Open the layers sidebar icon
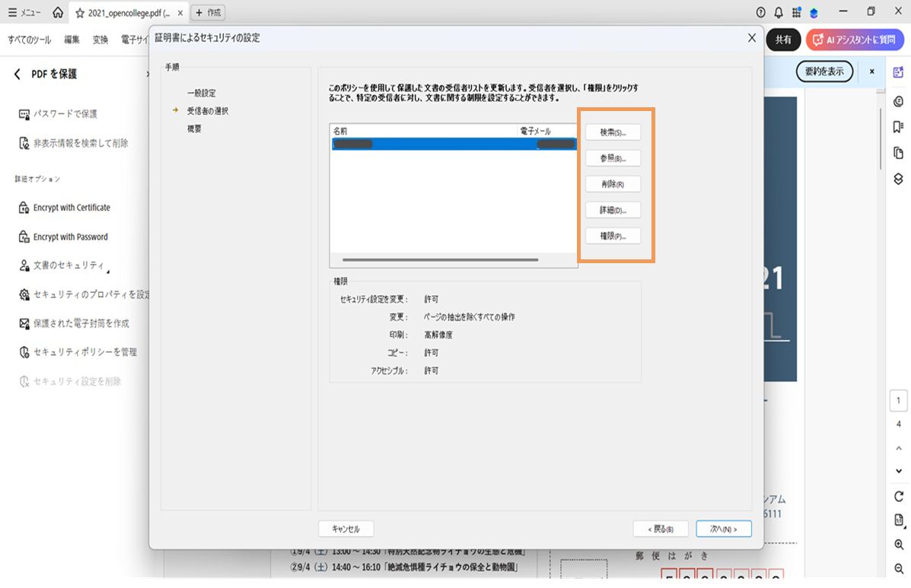The image size is (911, 588). coord(898,179)
